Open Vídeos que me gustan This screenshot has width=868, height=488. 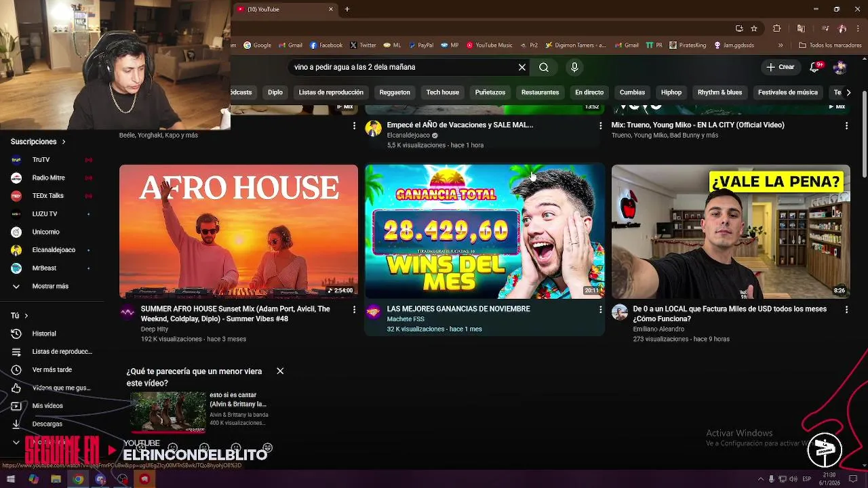click(52, 388)
